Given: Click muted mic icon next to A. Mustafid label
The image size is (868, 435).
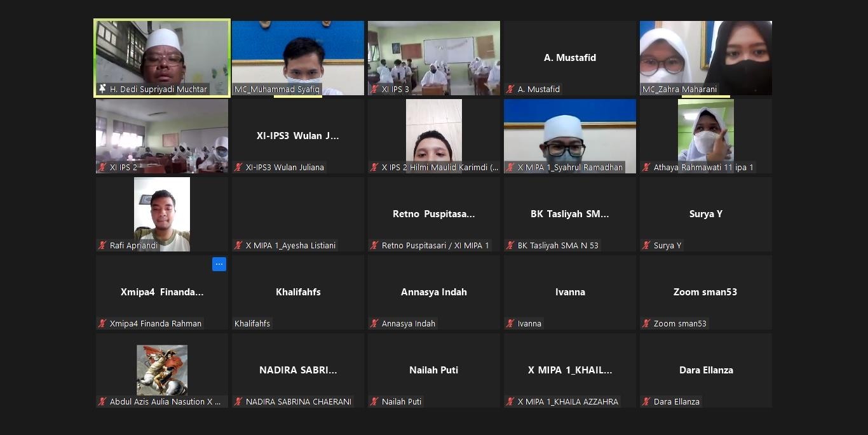Looking at the screenshot, I should coord(510,90).
